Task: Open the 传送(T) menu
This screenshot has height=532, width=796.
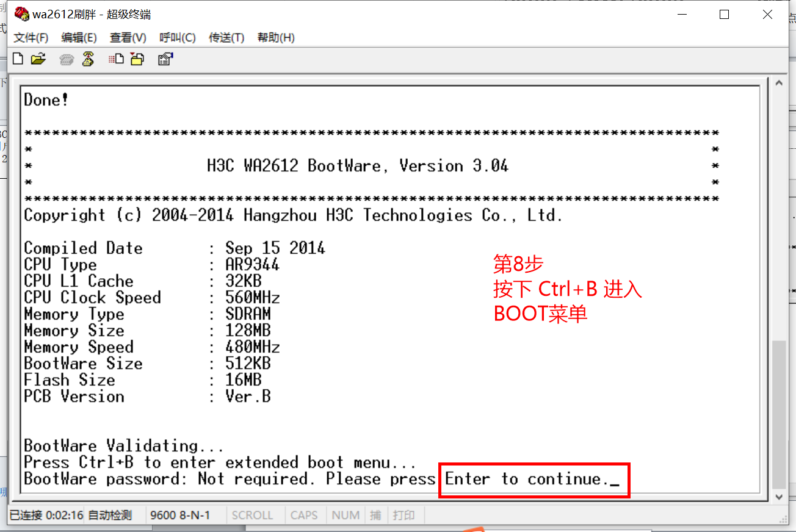Action: coord(226,38)
